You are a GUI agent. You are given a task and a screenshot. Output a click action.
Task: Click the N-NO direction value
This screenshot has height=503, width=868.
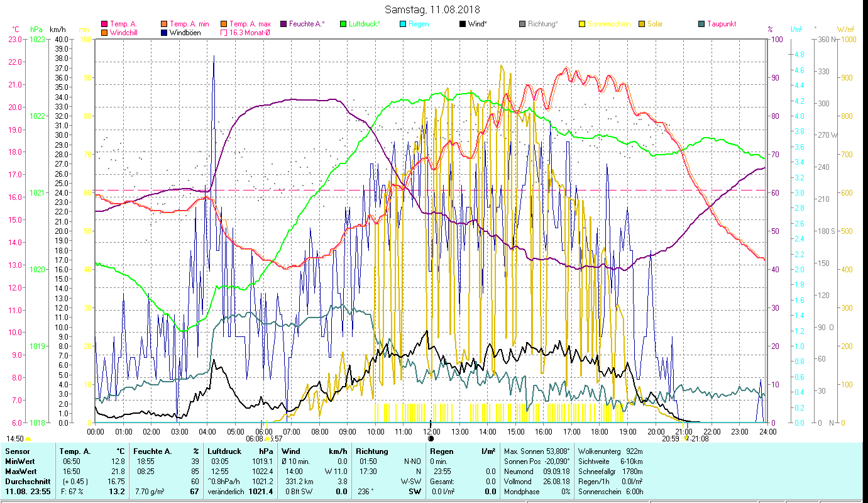click(x=412, y=462)
